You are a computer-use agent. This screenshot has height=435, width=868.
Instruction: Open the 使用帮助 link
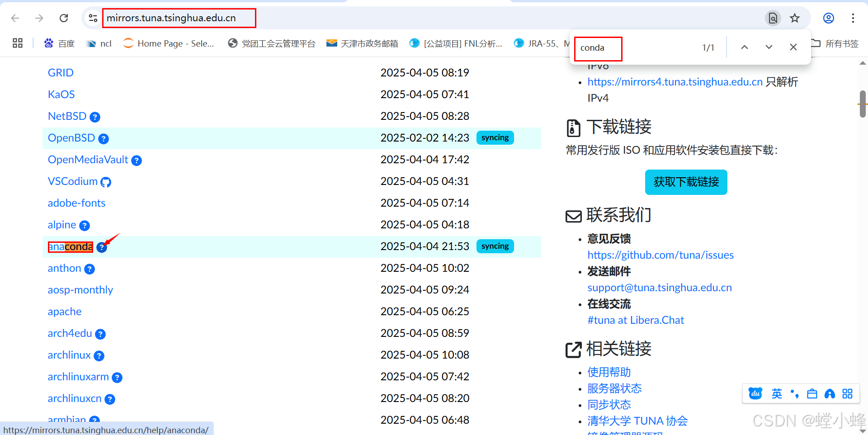[x=609, y=372]
